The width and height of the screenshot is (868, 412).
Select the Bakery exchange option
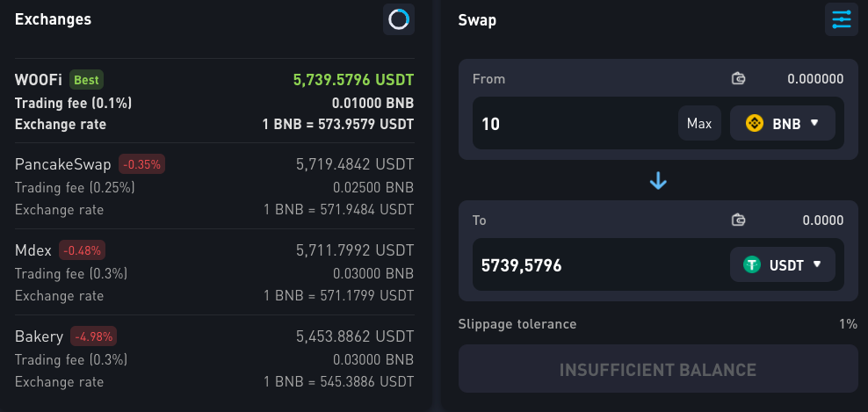214,358
